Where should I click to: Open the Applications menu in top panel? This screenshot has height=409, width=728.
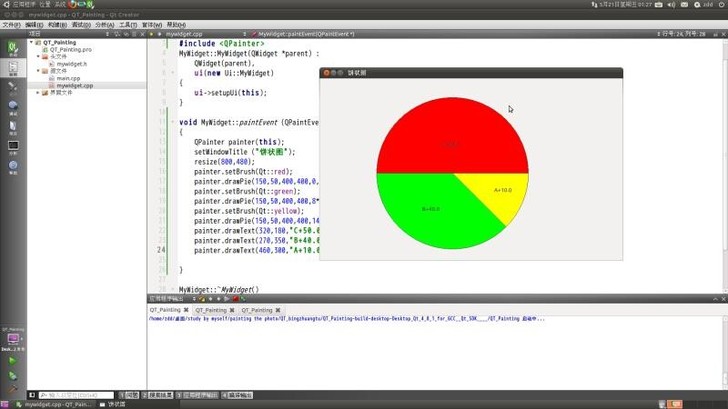(x=24, y=4)
